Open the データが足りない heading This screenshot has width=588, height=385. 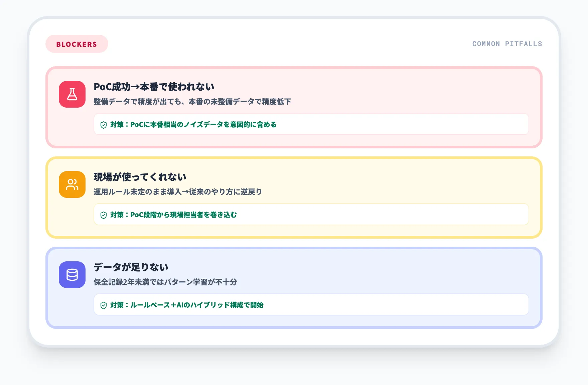131,267
